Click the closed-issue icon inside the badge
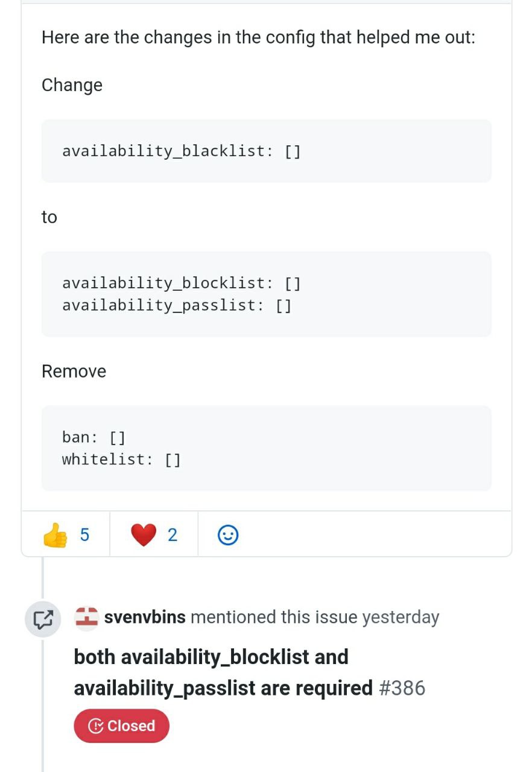This screenshot has height=772, width=532. click(95, 726)
